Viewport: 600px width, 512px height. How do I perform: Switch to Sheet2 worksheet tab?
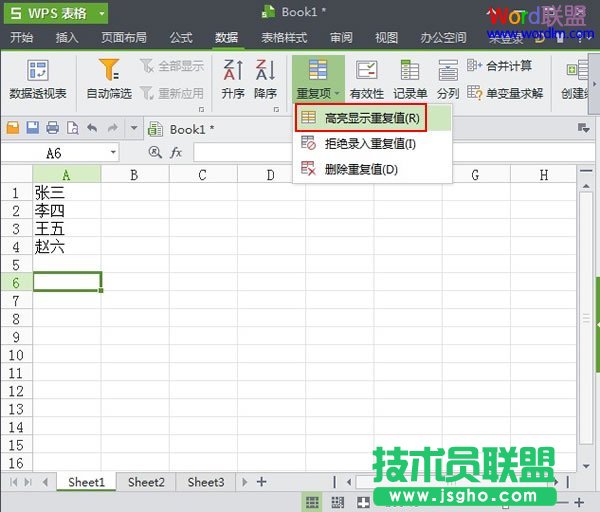click(146, 482)
